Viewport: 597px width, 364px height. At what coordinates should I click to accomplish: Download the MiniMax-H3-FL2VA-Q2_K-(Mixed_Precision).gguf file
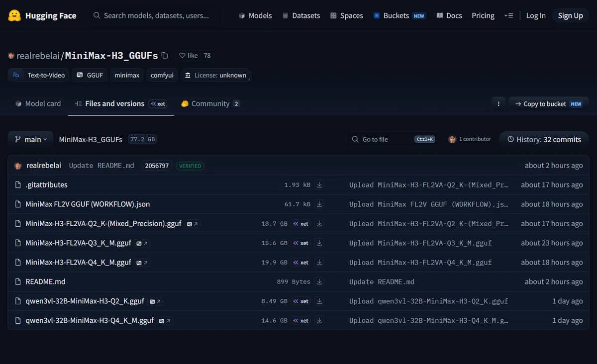pyautogui.click(x=319, y=224)
